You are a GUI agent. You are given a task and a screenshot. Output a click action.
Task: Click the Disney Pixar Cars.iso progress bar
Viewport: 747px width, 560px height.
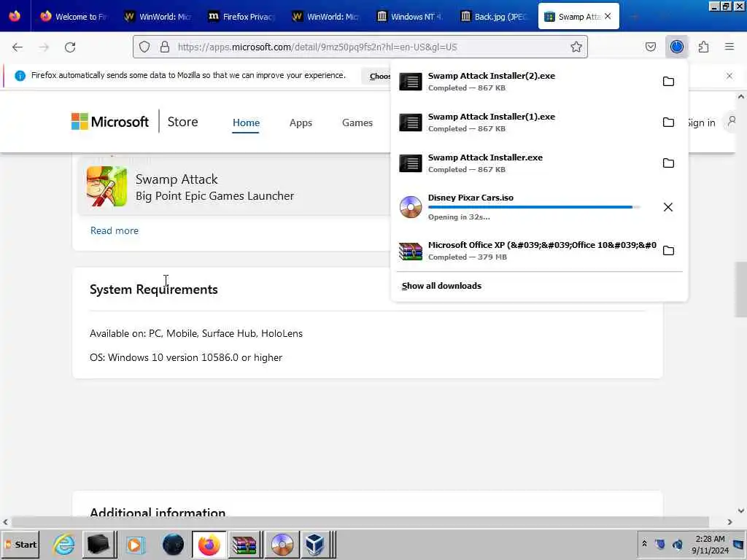(x=533, y=207)
